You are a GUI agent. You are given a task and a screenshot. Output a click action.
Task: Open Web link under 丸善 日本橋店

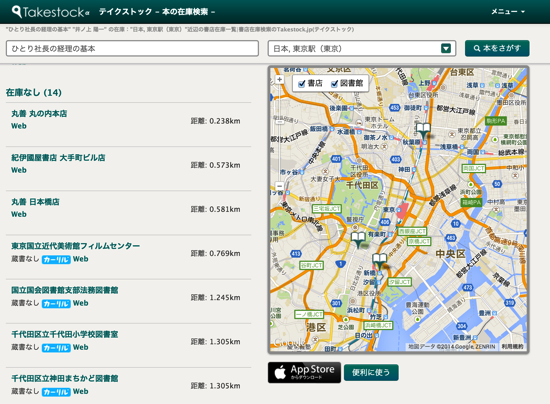[19, 214]
